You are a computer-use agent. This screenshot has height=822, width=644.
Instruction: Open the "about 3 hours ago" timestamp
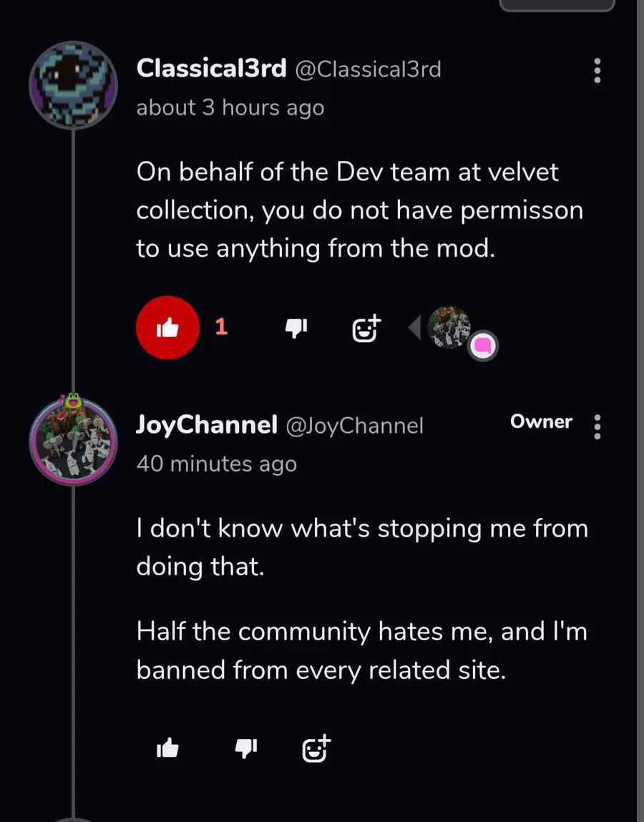[230, 108]
